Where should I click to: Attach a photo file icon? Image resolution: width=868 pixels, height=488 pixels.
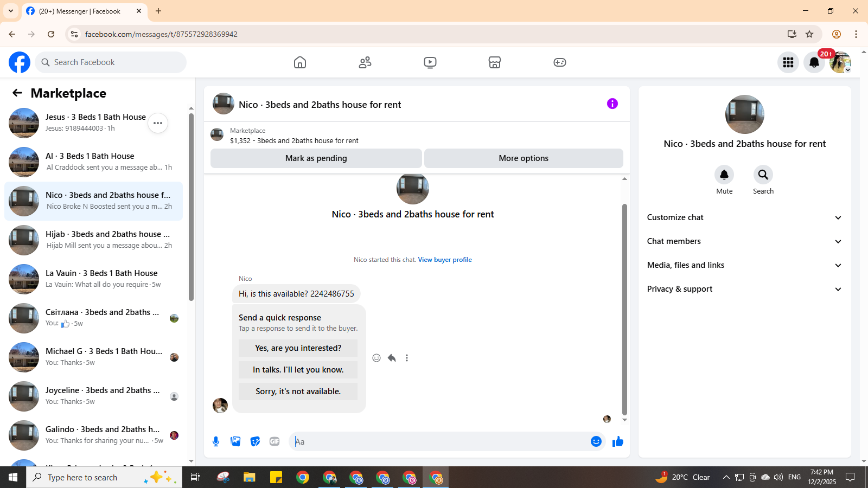click(235, 441)
